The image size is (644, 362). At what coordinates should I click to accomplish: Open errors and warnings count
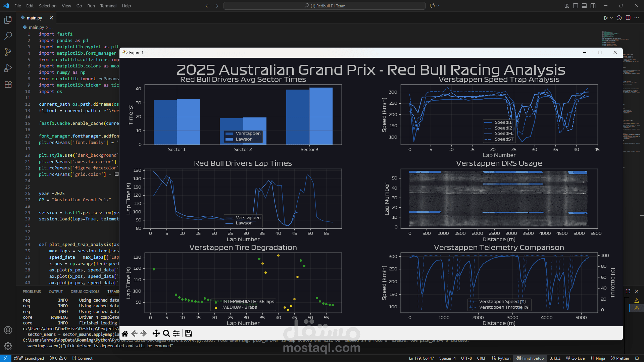58,358
